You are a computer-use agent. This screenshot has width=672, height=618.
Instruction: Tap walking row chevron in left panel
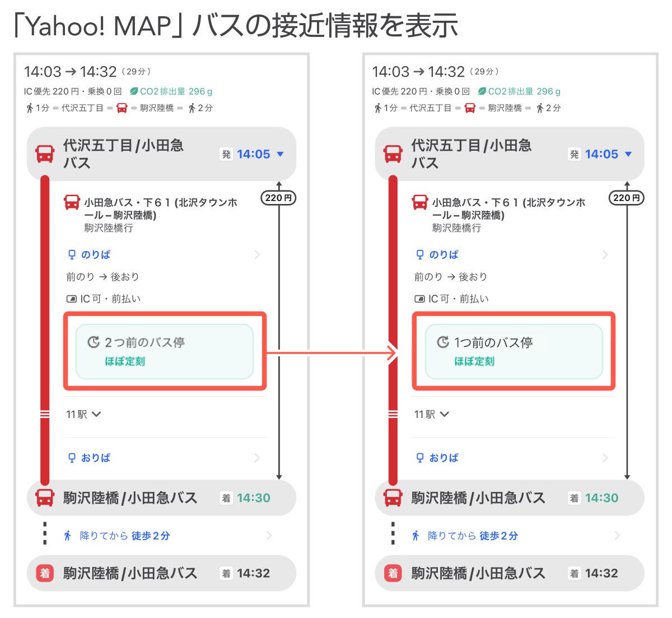pos(269,536)
